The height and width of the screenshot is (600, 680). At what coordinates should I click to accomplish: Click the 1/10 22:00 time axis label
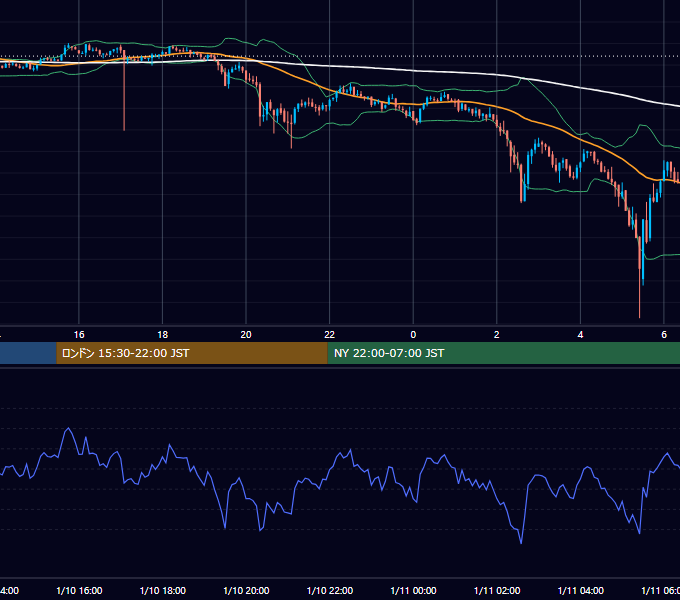click(x=330, y=590)
